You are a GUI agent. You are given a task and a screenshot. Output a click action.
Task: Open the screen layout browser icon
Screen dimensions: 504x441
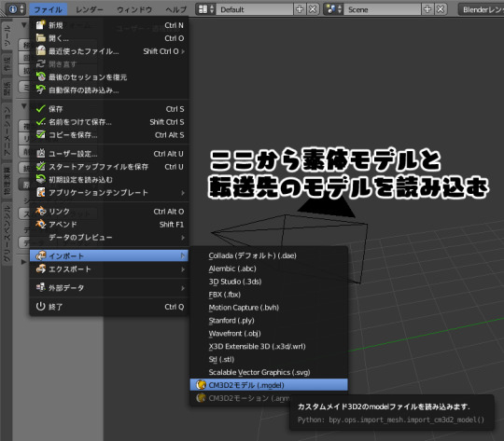[205, 9]
